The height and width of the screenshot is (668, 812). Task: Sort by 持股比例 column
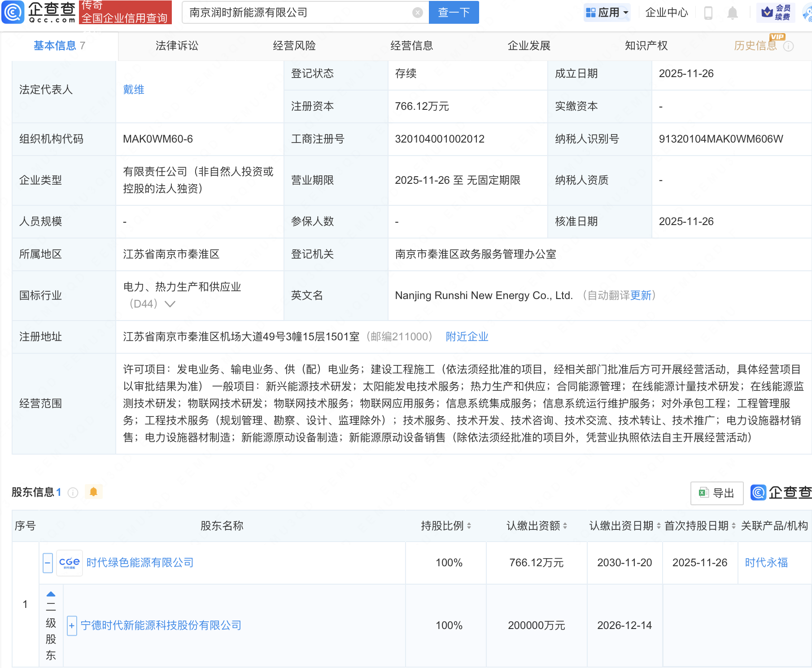(x=468, y=526)
